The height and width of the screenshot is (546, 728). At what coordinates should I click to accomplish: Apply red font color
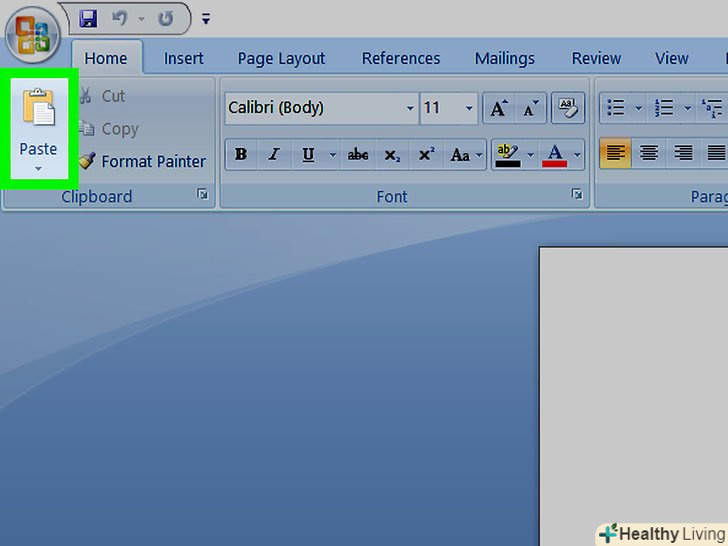pos(555,155)
